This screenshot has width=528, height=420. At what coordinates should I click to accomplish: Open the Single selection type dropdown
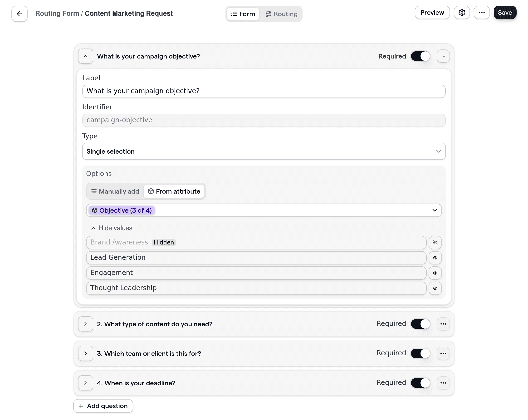(x=264, y=151)
